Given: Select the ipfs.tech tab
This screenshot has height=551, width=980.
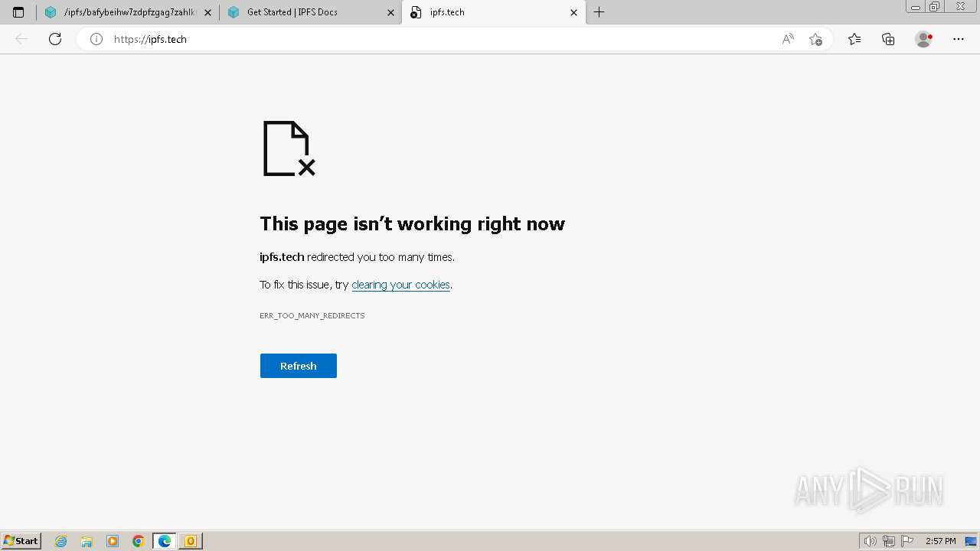Looking at the screenshot, I should click(x=494, y=12).
